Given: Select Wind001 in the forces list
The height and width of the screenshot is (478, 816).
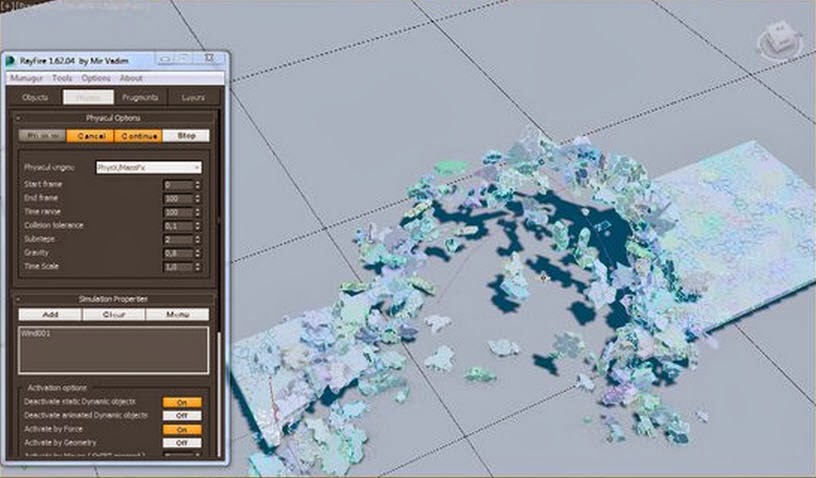Looking at the screenshot, I should [x=35, y=333].
